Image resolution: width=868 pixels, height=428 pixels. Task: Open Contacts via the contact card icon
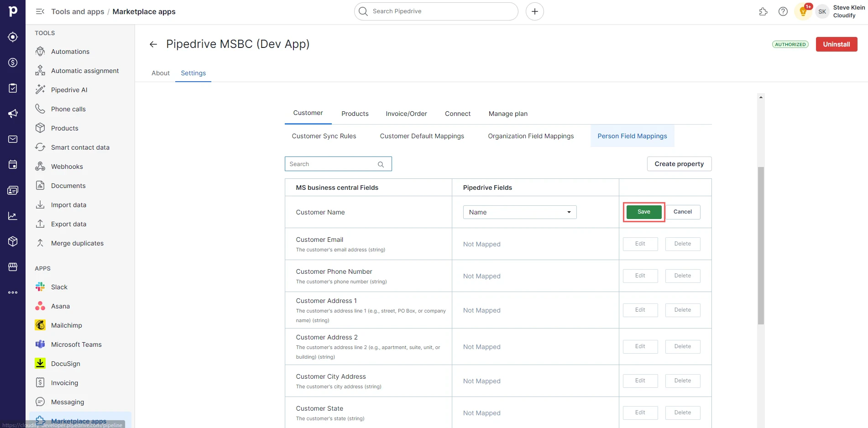point(13,190)
